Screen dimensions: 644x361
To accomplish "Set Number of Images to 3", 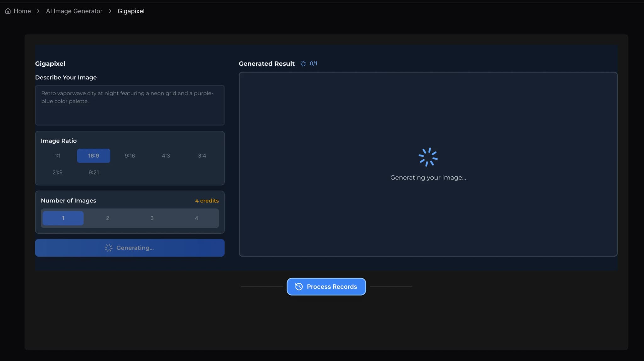I will coord(152,218).
